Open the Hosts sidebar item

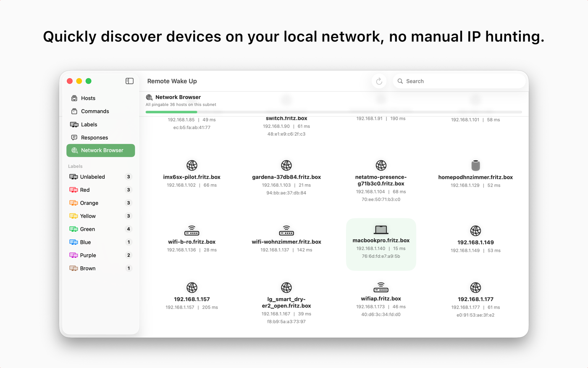click(100, 98)
